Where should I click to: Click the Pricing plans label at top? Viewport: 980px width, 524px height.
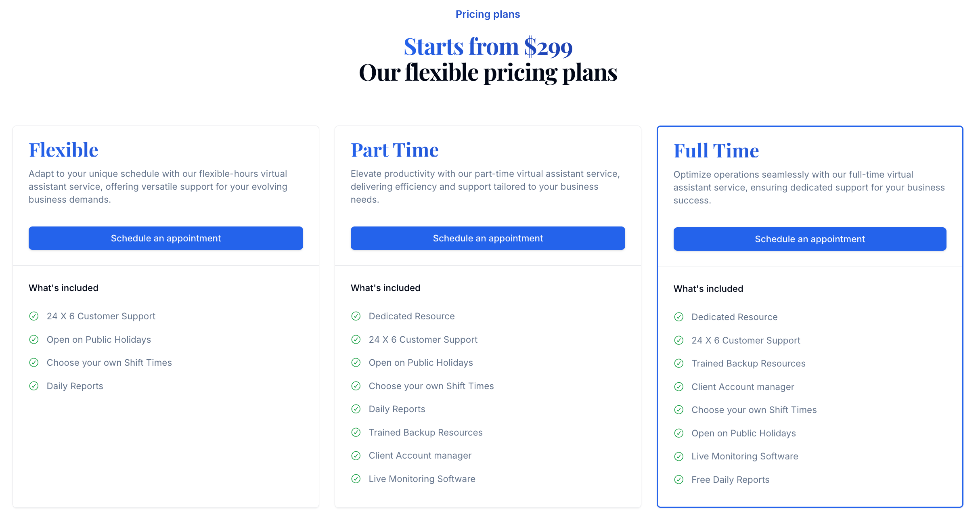(488, 14)
